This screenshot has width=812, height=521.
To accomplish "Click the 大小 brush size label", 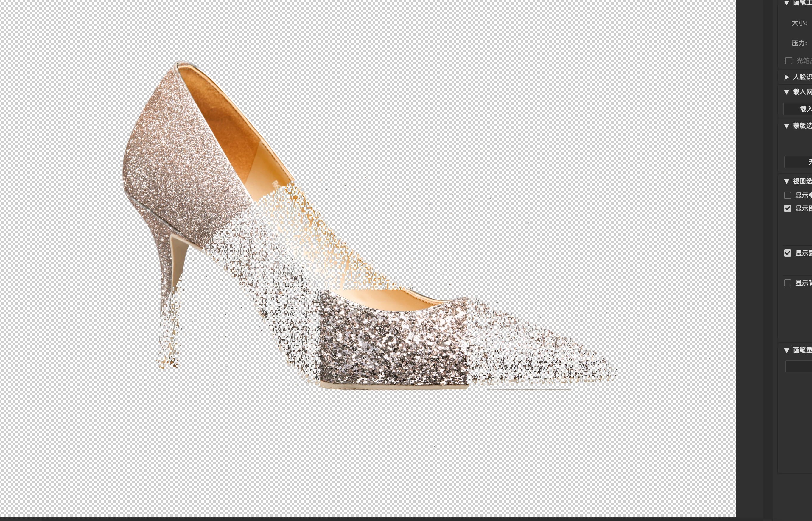I will point(799,23).
